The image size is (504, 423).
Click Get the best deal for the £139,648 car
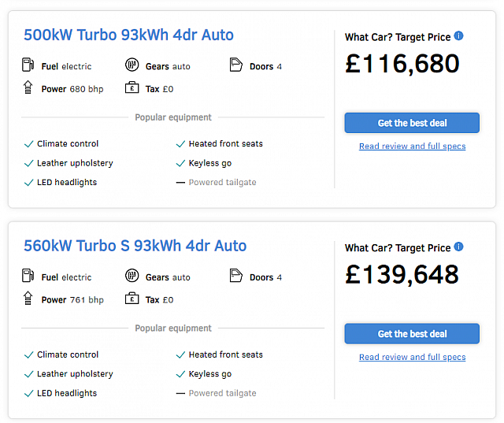(x=412, y=334)
